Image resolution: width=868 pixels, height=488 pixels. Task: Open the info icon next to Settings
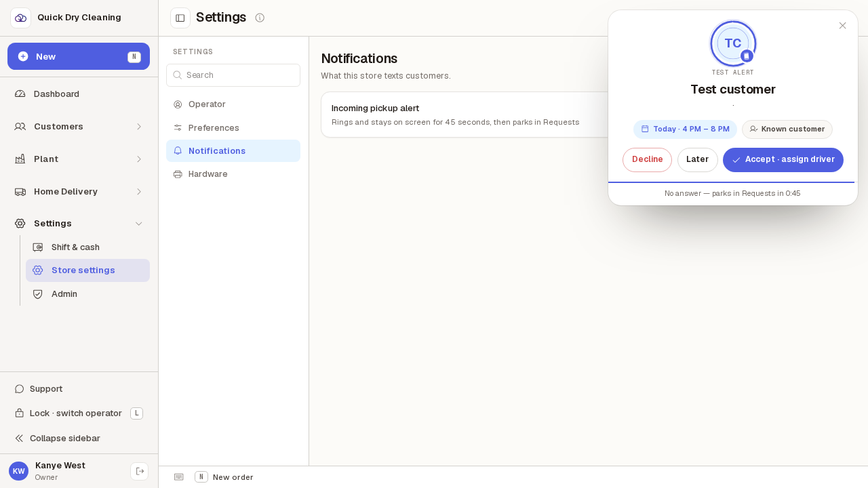(x=260, y=18)
